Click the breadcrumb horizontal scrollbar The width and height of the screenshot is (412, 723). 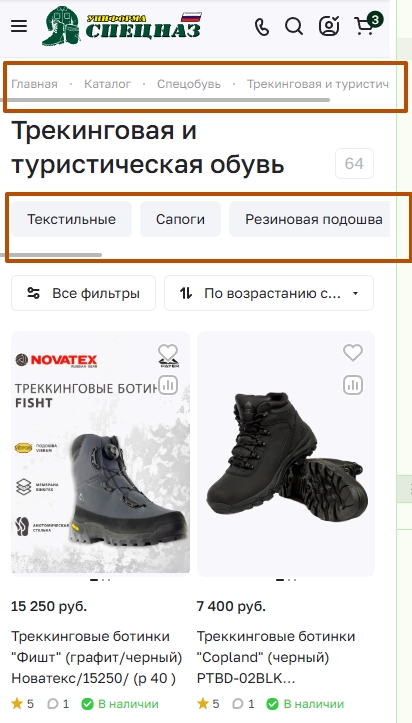click(167, 100)
